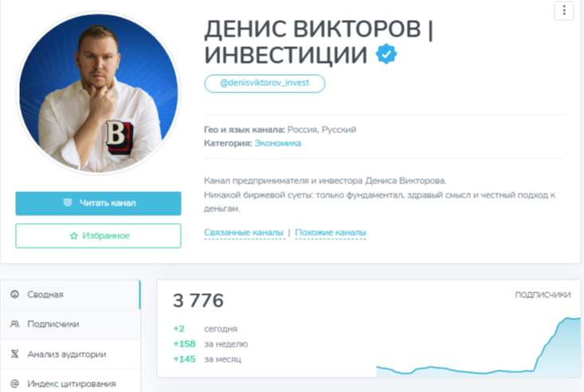584x392 pixels.
Task: Click the Подписчики people icon
Action: (x=15, y=323)
